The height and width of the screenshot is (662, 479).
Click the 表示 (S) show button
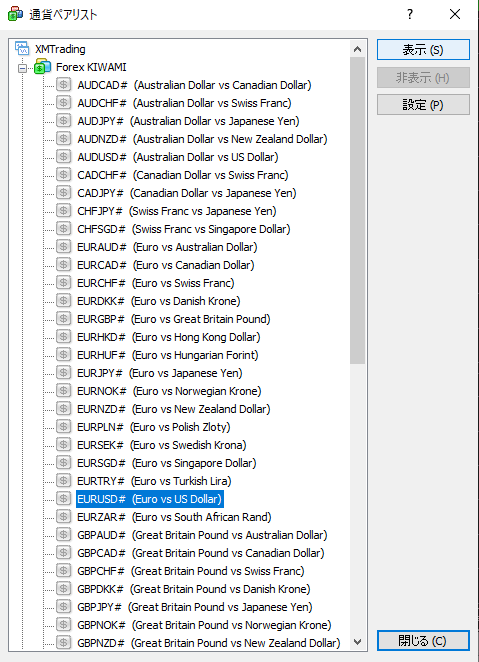[423, 50]
